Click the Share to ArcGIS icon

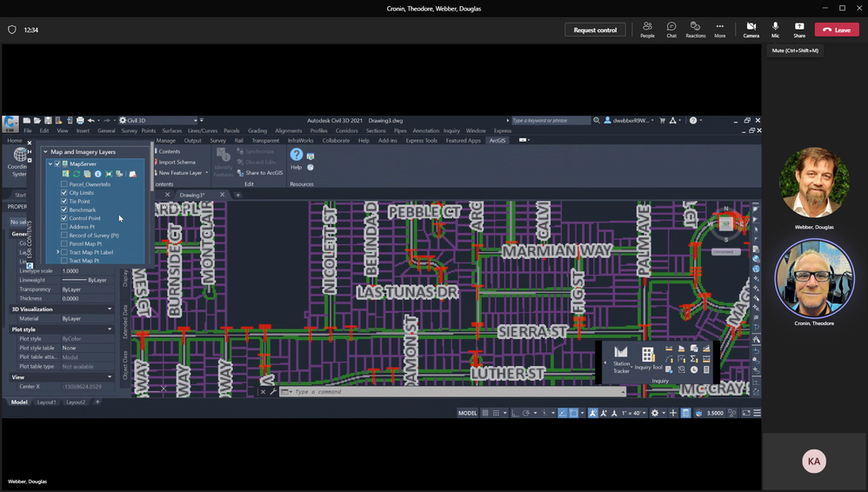pos(239,173)
